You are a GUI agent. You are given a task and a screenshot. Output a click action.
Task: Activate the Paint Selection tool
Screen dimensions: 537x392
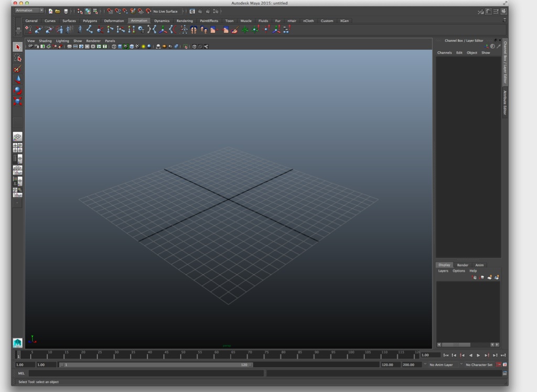tap(18, 69)
